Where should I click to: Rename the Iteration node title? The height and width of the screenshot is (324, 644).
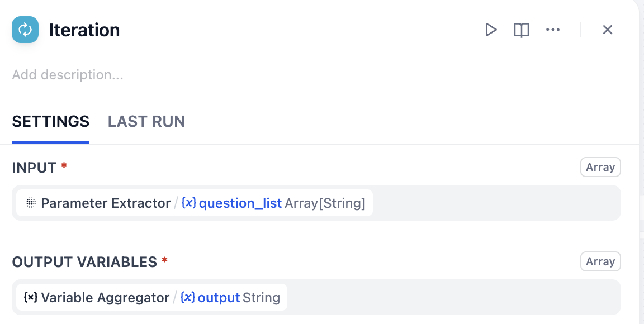[84, 30]
